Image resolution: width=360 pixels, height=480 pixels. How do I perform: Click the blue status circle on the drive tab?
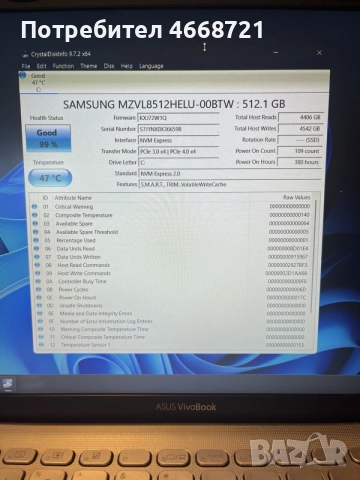pyautogui.click(x=23, y=75)
